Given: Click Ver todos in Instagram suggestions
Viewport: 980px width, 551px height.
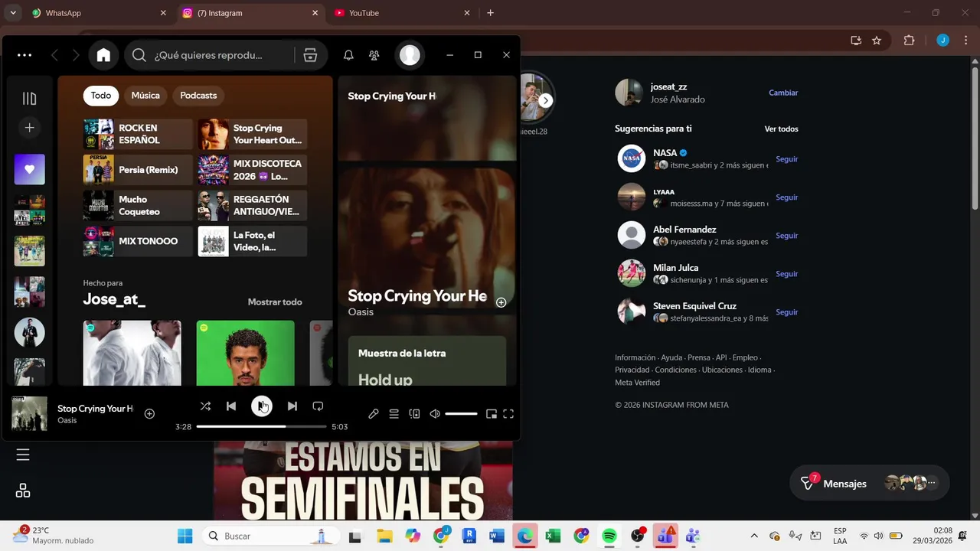Looking at the screenshot, I should point(781,129).
